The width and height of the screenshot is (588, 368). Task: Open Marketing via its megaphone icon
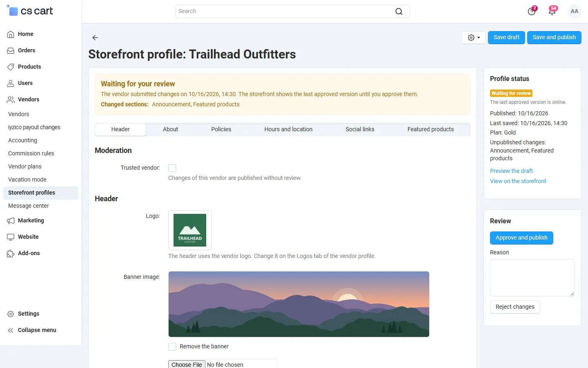coord(11,221)
